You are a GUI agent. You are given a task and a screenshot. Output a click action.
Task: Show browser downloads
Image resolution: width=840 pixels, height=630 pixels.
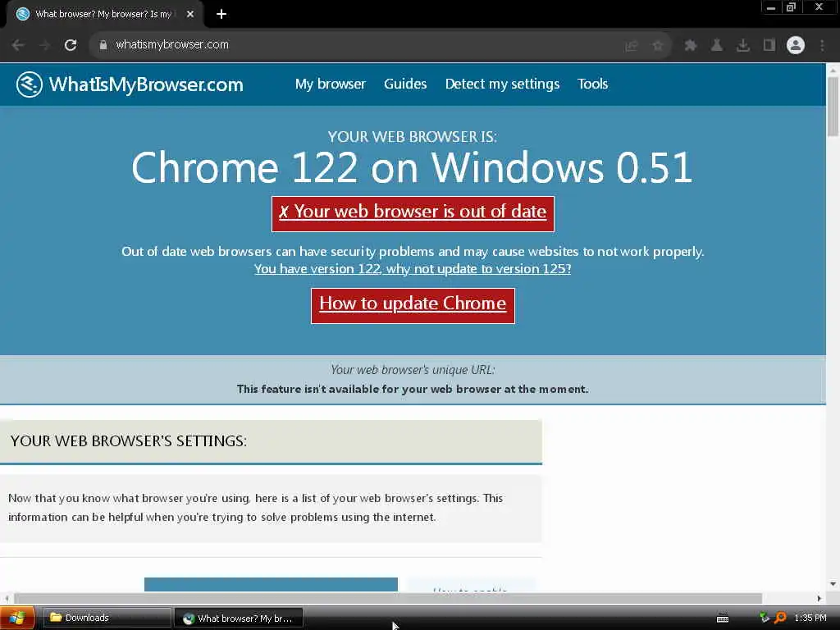[743, 46]
